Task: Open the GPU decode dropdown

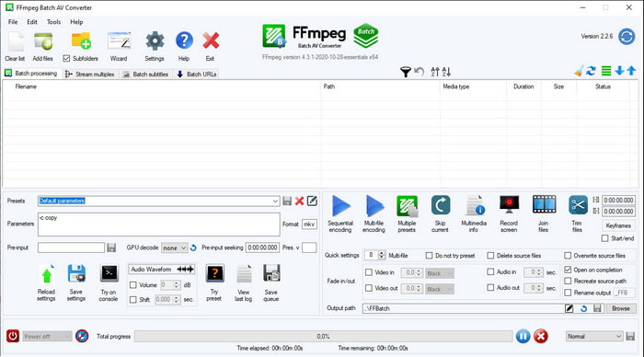Action: pos(175,248)
